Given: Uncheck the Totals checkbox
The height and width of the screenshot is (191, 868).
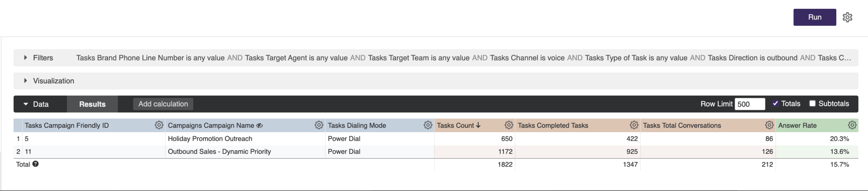Looking at the screenshot, I should pyautogui.click(x=775, y=103).
